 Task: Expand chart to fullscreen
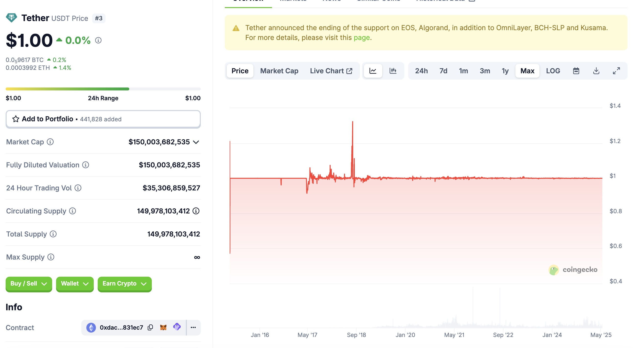point(616,71)
